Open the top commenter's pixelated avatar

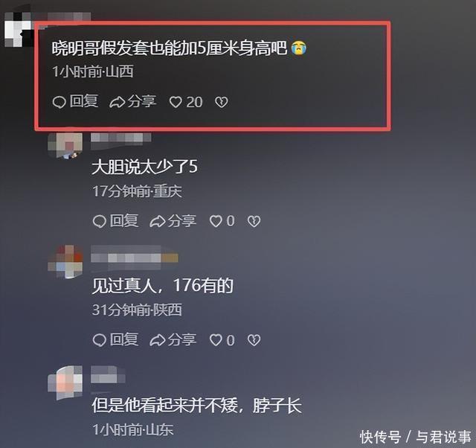tap(19, 30)
